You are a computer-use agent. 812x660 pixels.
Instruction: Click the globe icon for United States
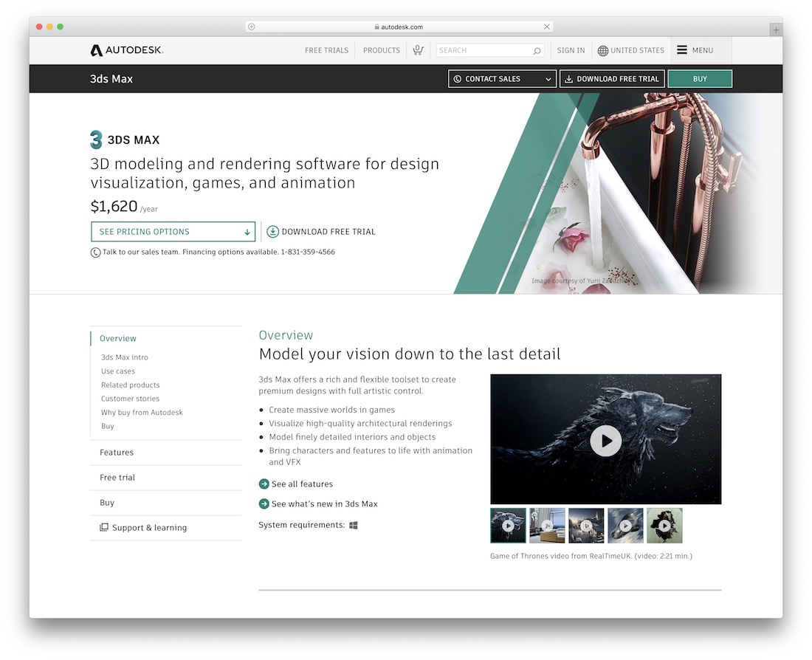pos(603,51)
